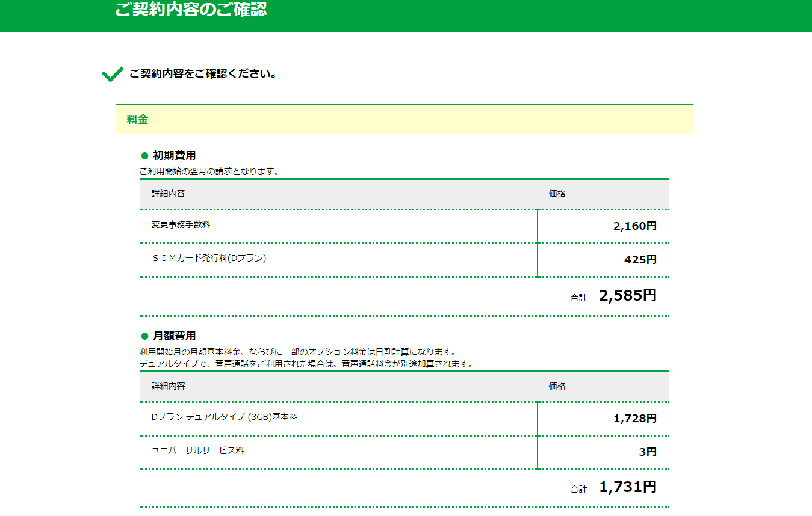Viewport: 812px width, 516px height.
Task: Click the 価格 header in 初期費用 table
Action: pyautogui.click(x=557, y=194)
